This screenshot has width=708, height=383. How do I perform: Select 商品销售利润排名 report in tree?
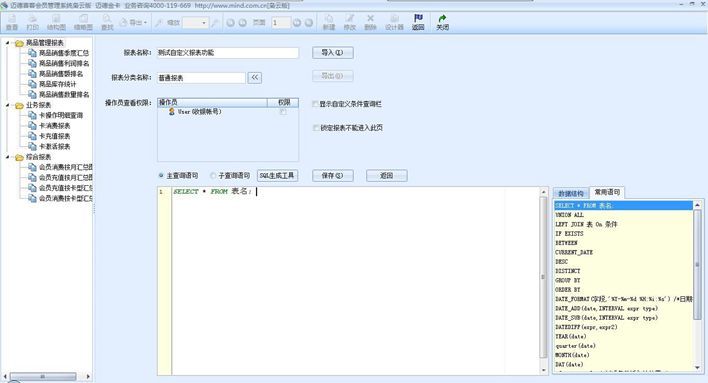pyautogui.click(x=64, y=63)
